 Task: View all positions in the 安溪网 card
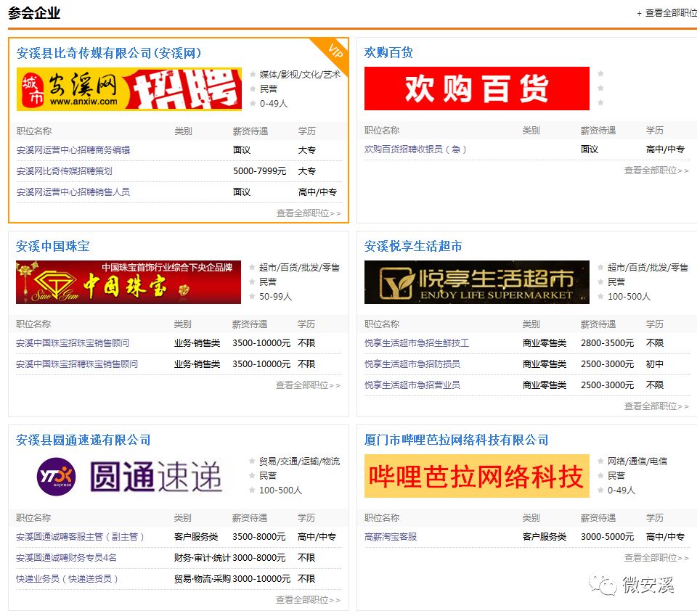point(309,213)
